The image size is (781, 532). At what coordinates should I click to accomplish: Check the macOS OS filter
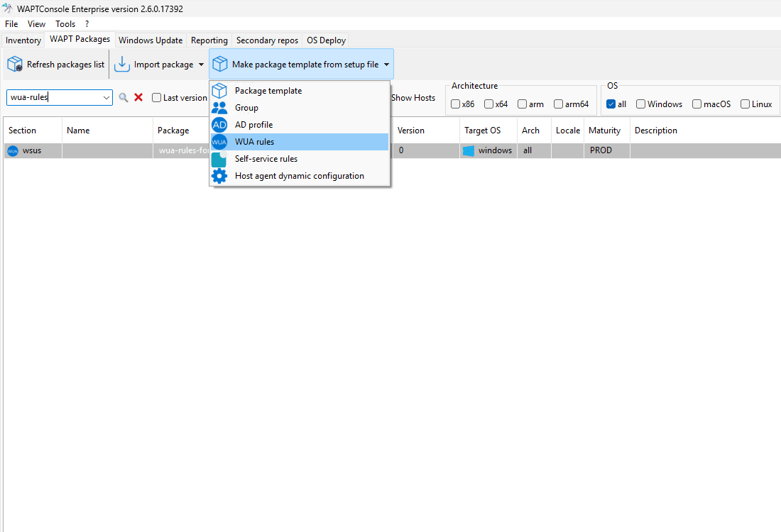697,104
